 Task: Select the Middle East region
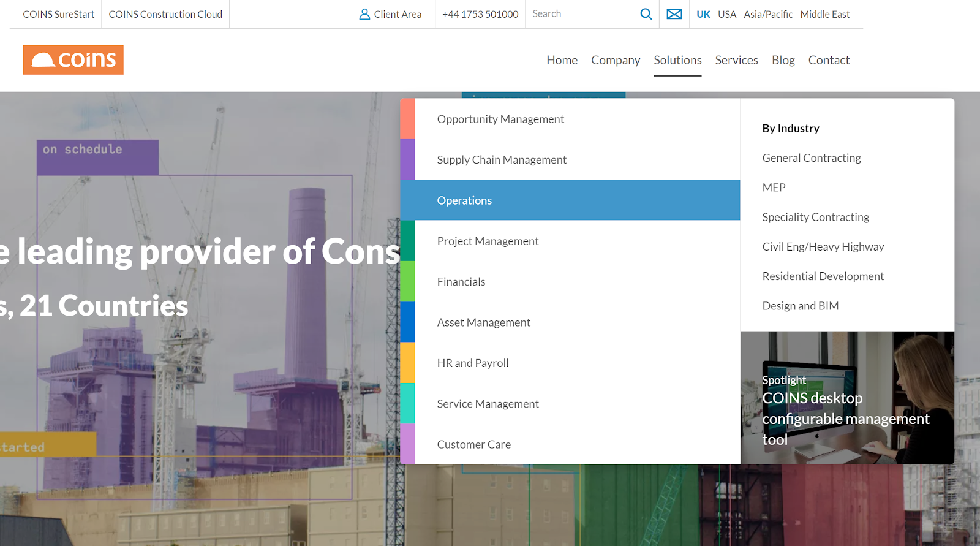pyautogui.click(x=824, y=14)
